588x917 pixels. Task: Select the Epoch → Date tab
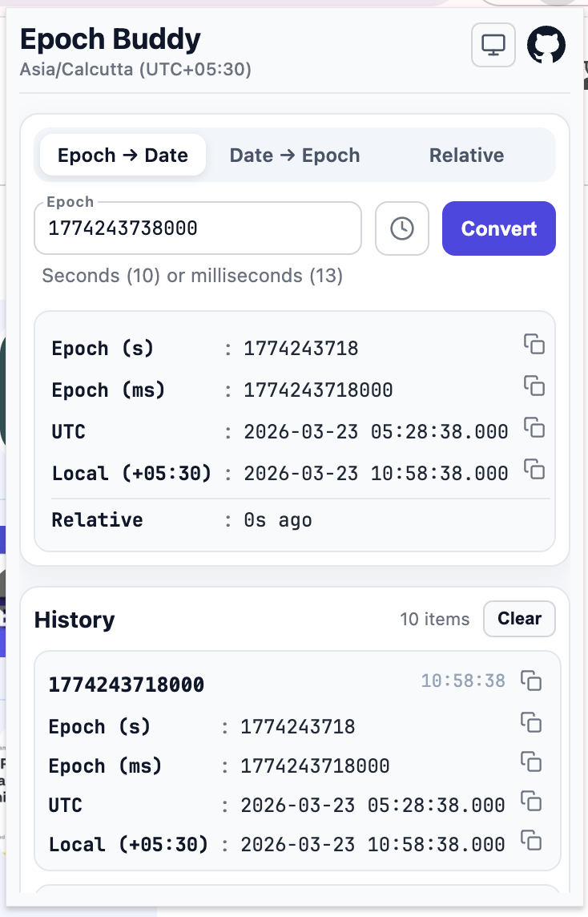coord(123,155)
